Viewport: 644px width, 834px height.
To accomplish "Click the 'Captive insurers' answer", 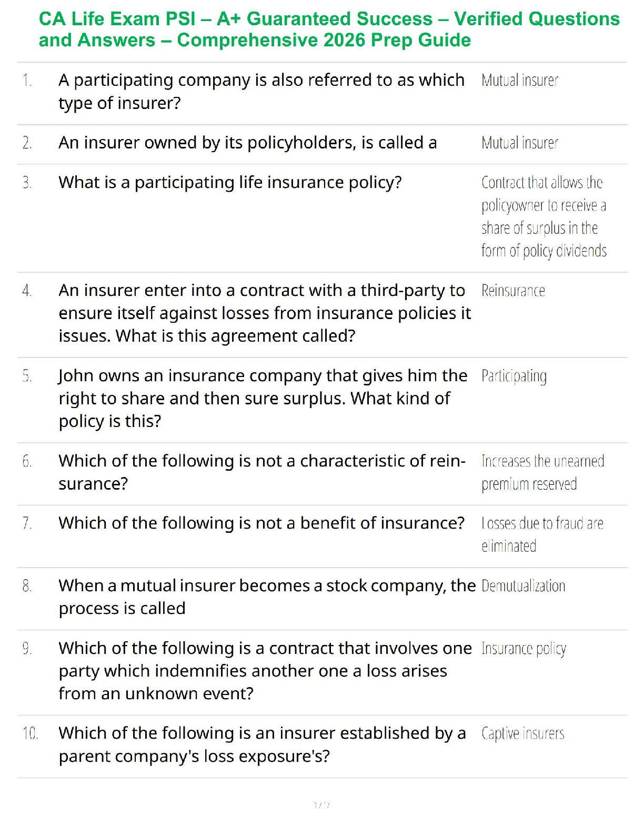I will (x=522, y=733).
